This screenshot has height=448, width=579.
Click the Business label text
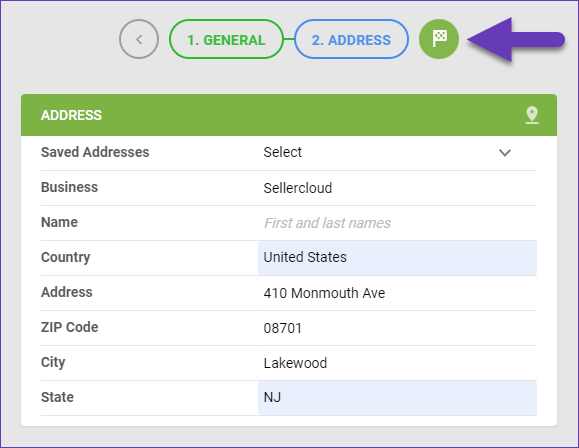click(69, 187)
